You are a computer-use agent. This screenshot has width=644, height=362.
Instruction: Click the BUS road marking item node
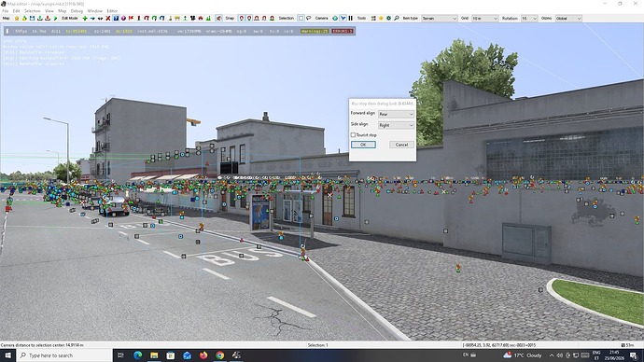coord(242,256)
